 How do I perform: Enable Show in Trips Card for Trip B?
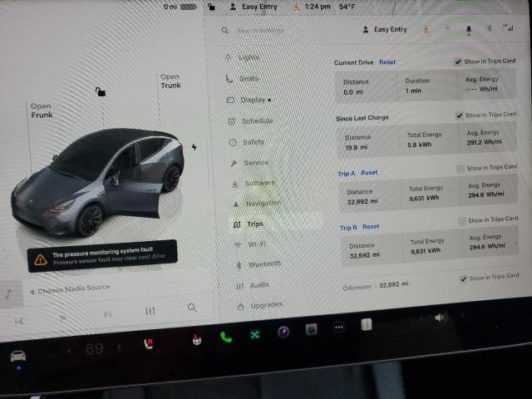pyautogui.click(x=462, y=222)
